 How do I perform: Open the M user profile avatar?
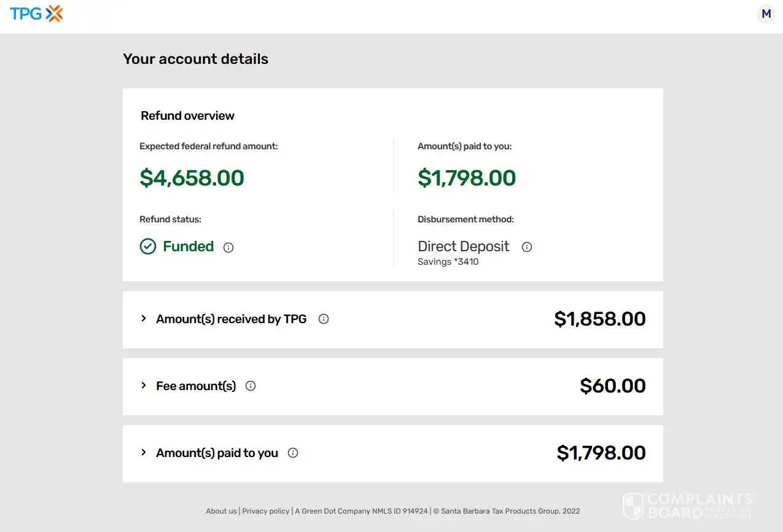pos(766,14)
